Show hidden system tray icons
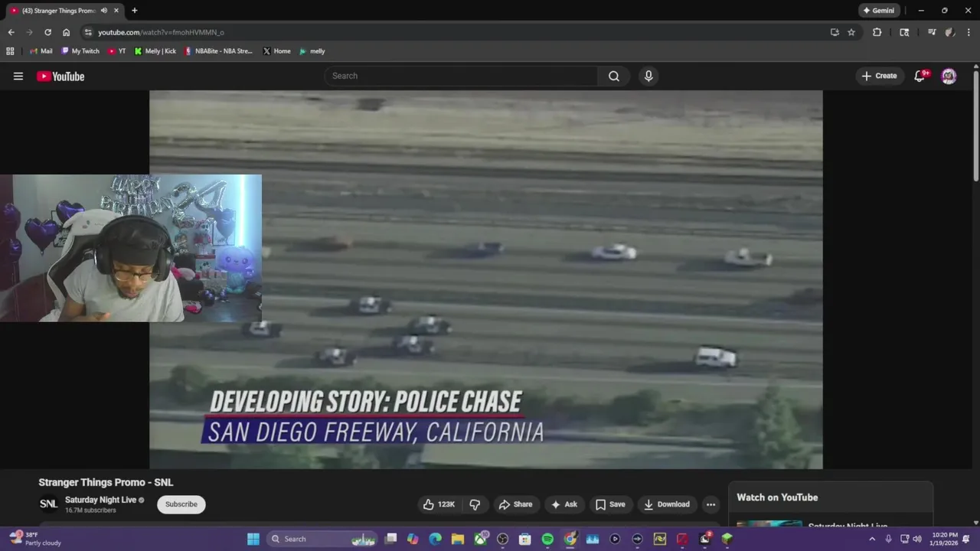 871,539
